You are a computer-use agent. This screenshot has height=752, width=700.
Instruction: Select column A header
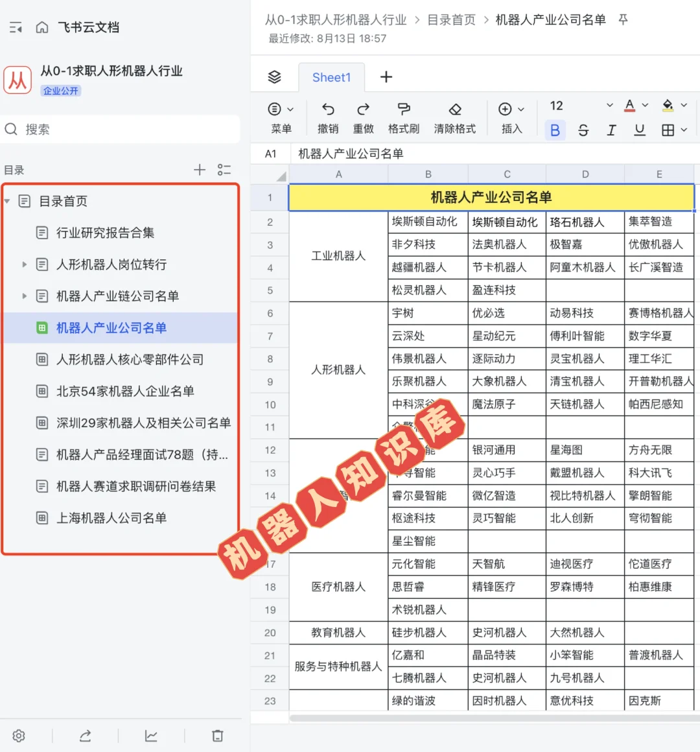coord(338,174)
